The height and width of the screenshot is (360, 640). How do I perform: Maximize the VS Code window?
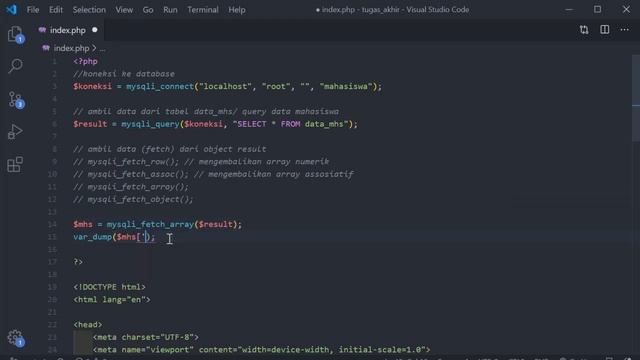click(597, 9)
